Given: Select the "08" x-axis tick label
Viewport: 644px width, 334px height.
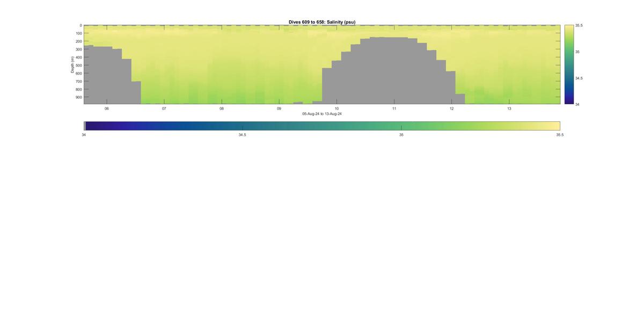Looking at the screenshot, I should coord(222,108).
